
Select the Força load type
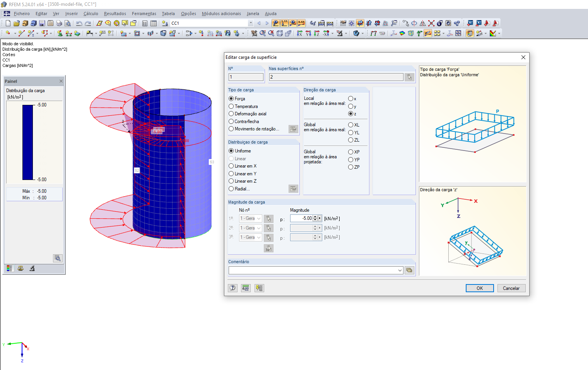(x=237, y=99)
